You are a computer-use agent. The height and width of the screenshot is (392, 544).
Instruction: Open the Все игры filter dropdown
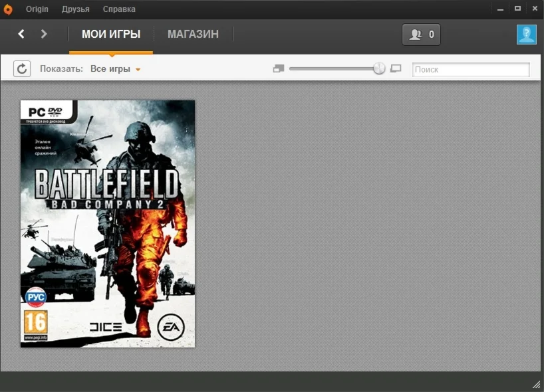(x=116, y=68)
